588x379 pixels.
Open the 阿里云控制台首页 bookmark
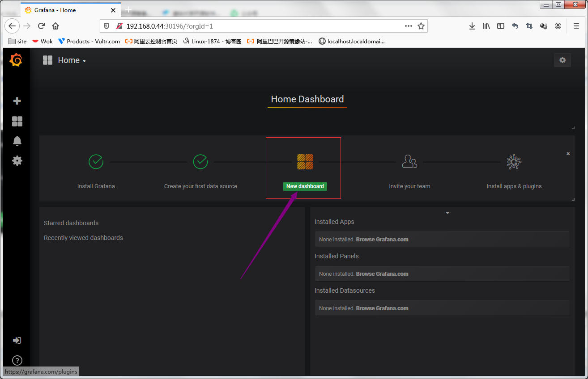(x=151, y=41)
